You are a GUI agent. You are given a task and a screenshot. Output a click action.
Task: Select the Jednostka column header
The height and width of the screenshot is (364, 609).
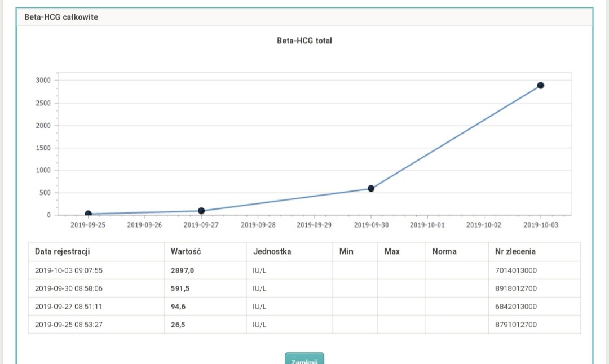coord(272,252)
